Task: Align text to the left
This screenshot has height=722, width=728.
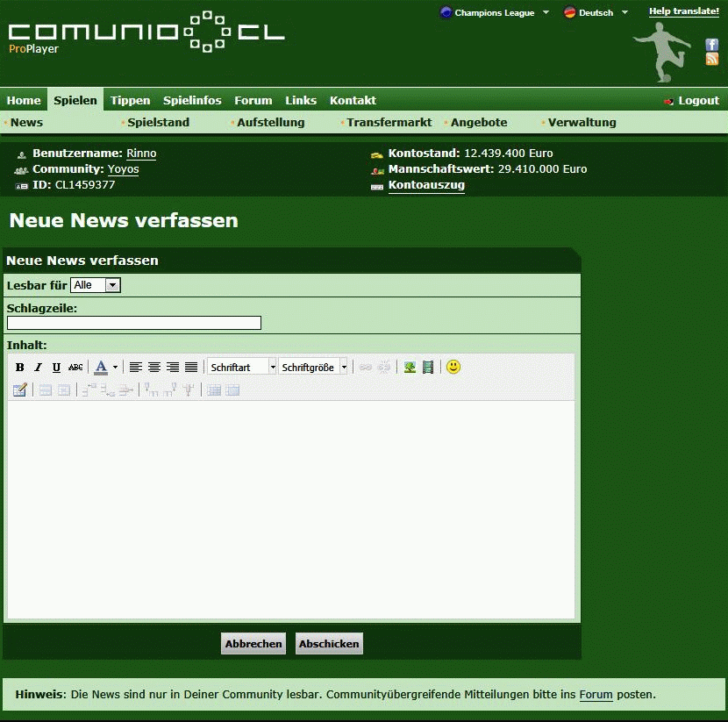Action: pos(136,368)
